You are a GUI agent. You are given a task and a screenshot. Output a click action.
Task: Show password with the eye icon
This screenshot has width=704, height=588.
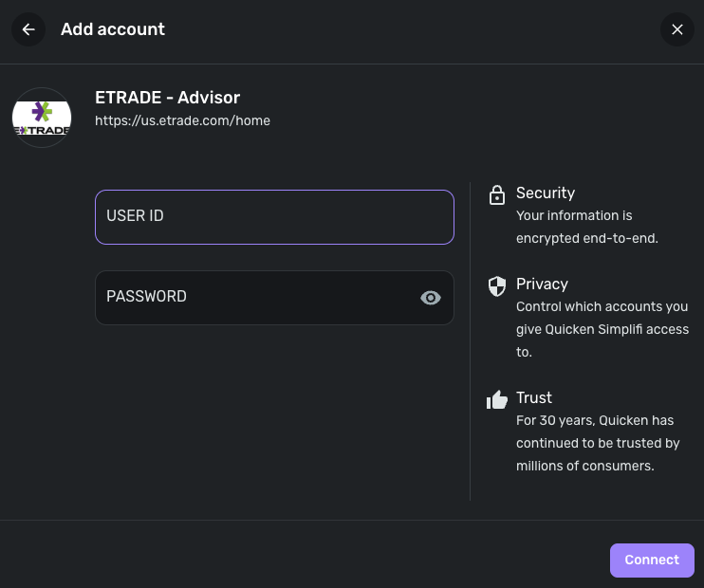pos(431,298)
